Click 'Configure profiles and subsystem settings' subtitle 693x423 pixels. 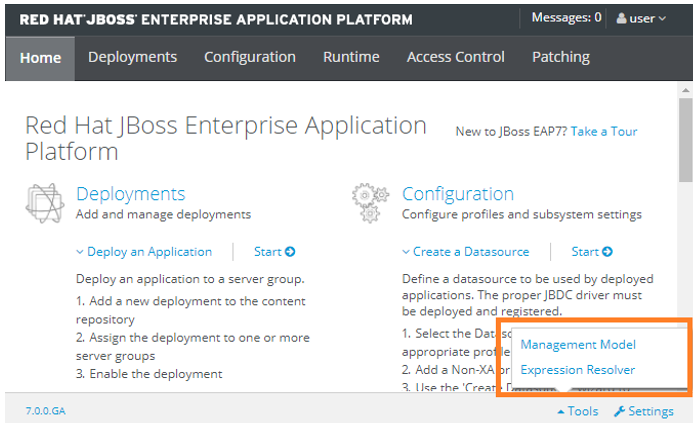pos(522,214)
